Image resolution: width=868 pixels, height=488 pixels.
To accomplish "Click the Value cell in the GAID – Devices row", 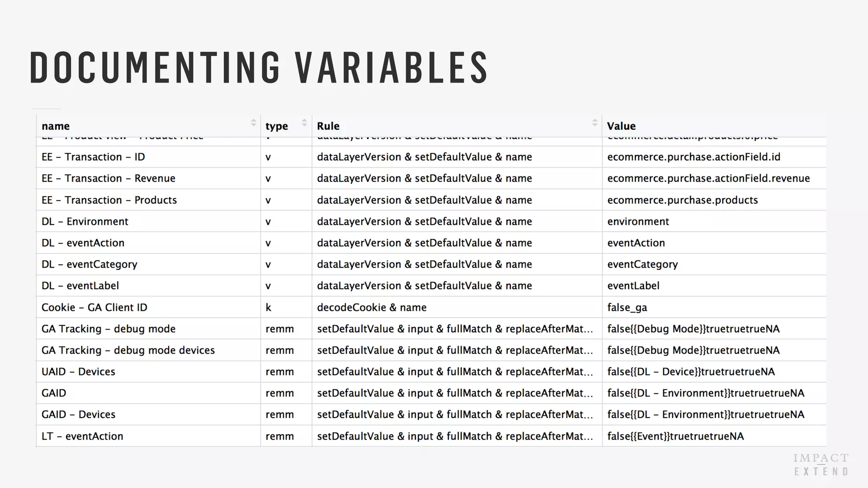I will (714, 415).
